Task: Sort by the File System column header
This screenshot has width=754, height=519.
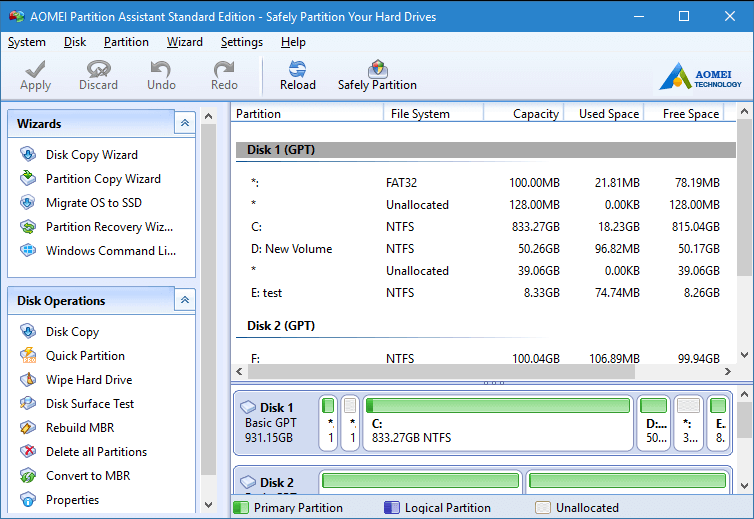Action: (433, 114)
